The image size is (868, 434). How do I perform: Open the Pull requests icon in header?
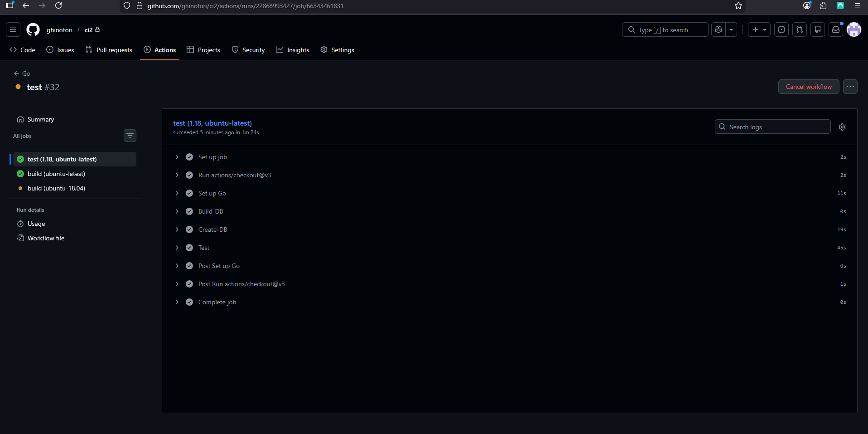pos(800,30)
